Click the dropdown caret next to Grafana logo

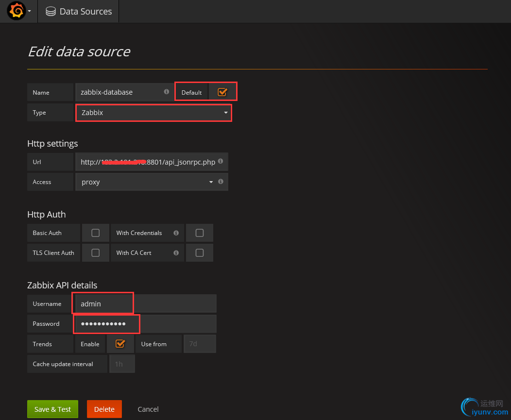coord(29,11)
